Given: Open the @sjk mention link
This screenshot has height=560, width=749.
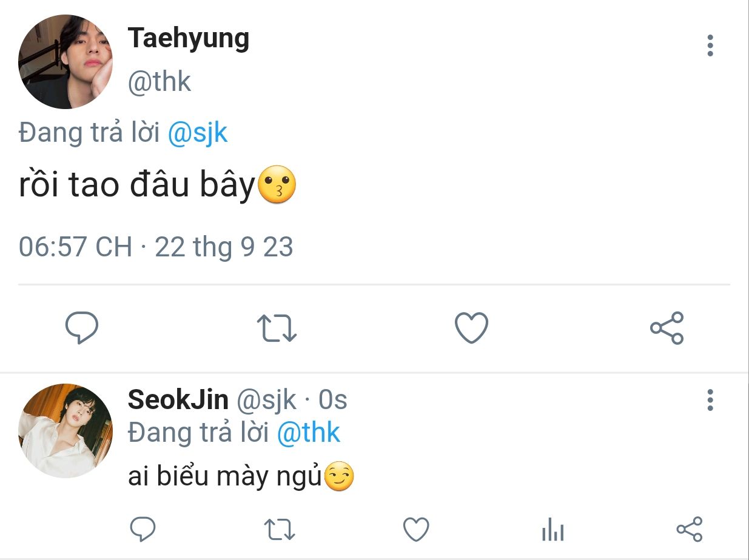Looking at the screenshot, I should (x=198, y=132).
